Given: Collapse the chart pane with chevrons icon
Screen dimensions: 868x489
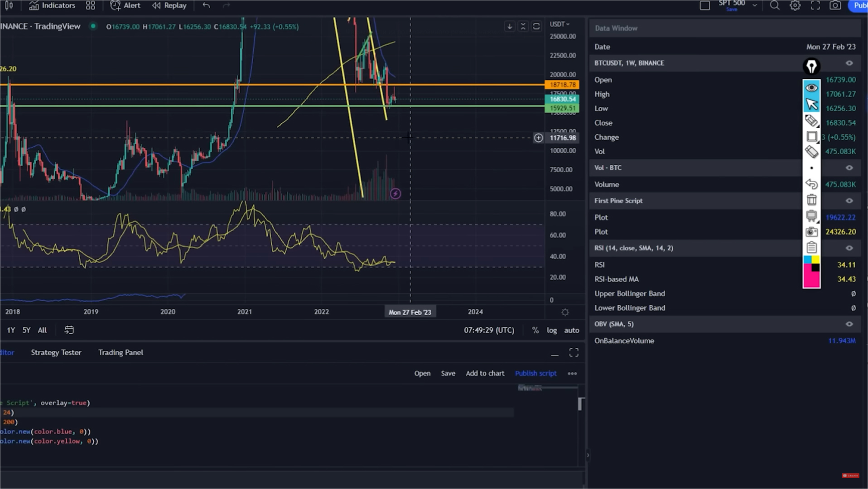Looking at the screenshot, I should [x=523, y=26].
